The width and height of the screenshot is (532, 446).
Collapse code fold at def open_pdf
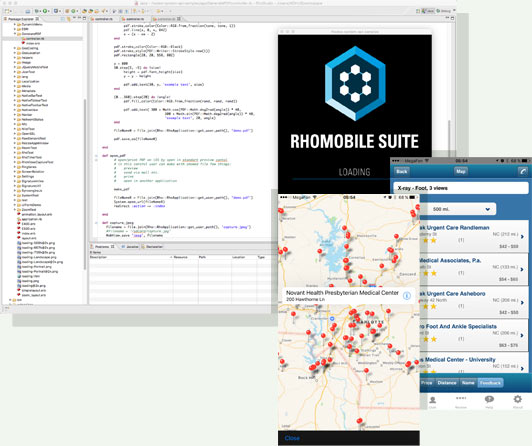pos(96,156)
